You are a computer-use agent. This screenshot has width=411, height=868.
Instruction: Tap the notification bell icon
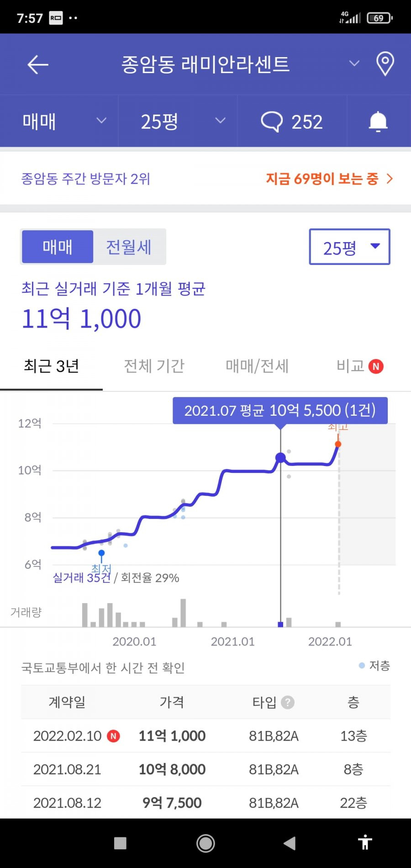[x=378, y=122]
